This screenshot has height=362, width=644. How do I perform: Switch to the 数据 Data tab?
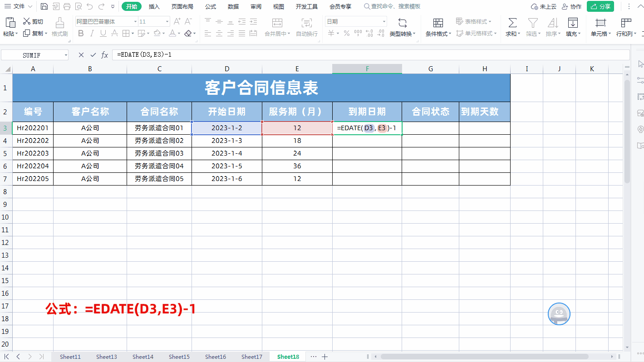tap(233, 6)
